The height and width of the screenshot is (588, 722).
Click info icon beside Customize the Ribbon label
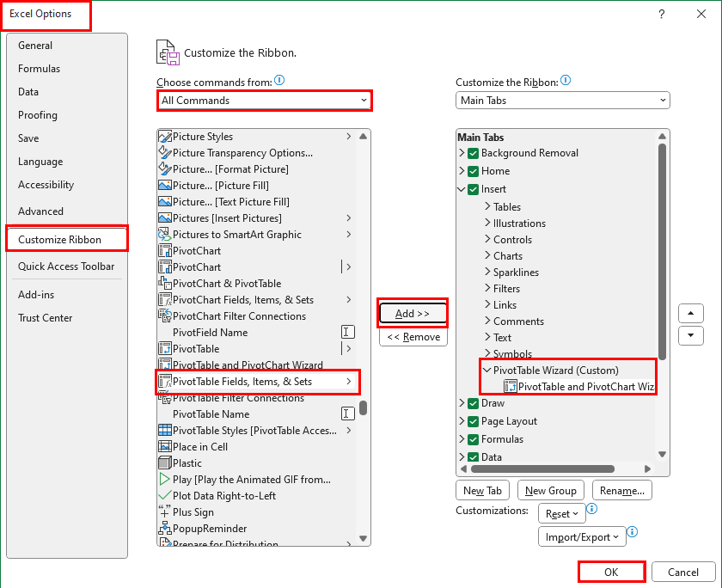[566, 81]
